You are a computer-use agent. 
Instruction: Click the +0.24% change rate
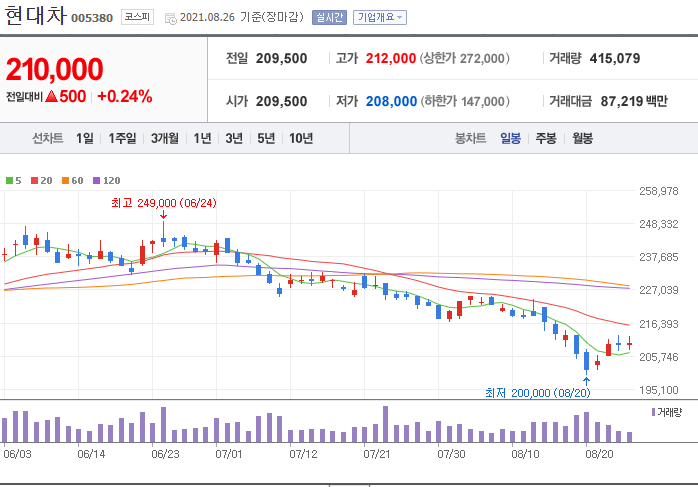pos(125,96)
